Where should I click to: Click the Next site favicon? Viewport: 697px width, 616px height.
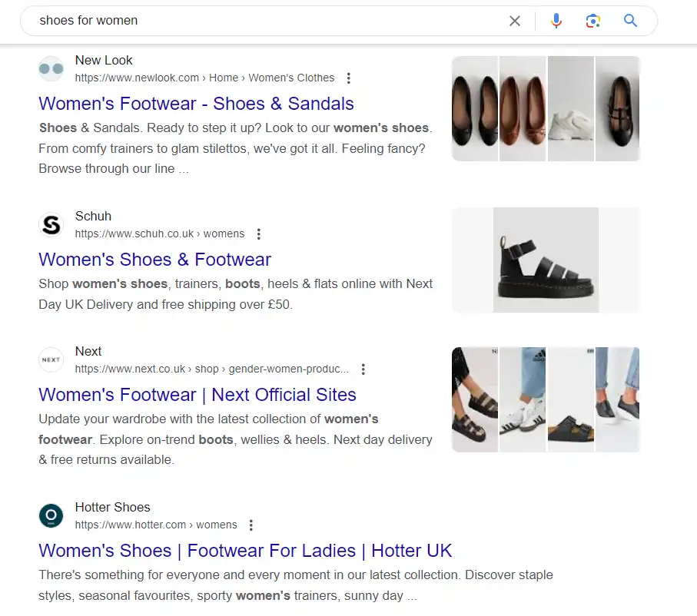point(51,359)
